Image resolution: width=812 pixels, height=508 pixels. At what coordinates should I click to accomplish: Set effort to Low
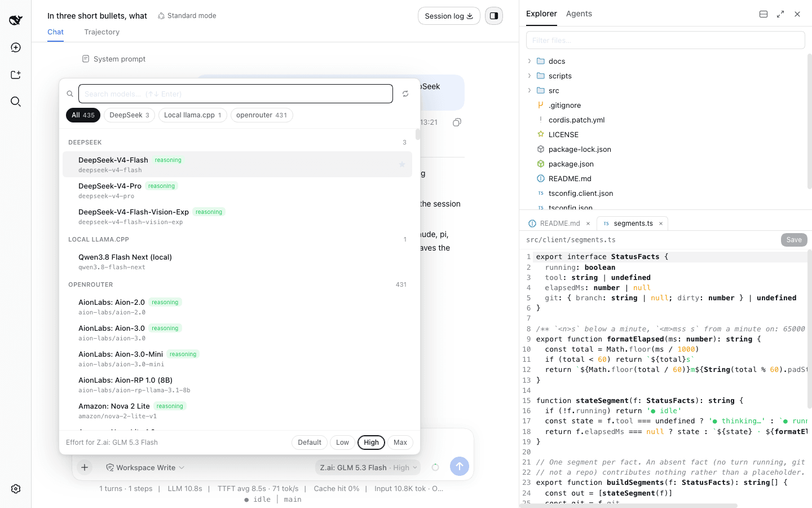pyautogui.click(x=343, y=443)
